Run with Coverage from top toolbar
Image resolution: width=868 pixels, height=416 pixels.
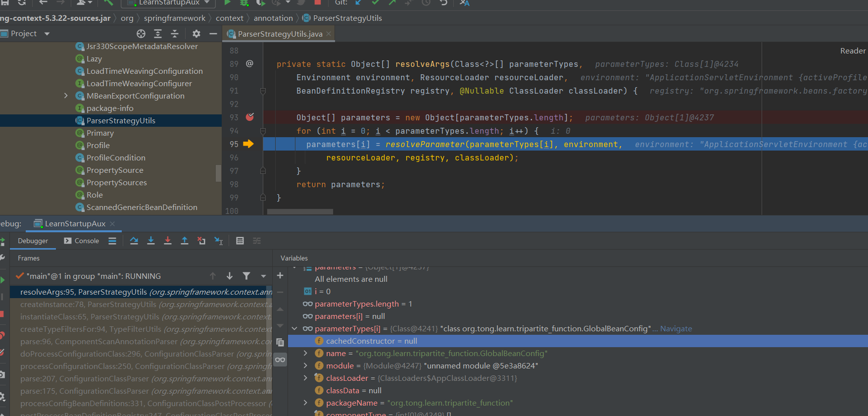(x=260, y=2)
